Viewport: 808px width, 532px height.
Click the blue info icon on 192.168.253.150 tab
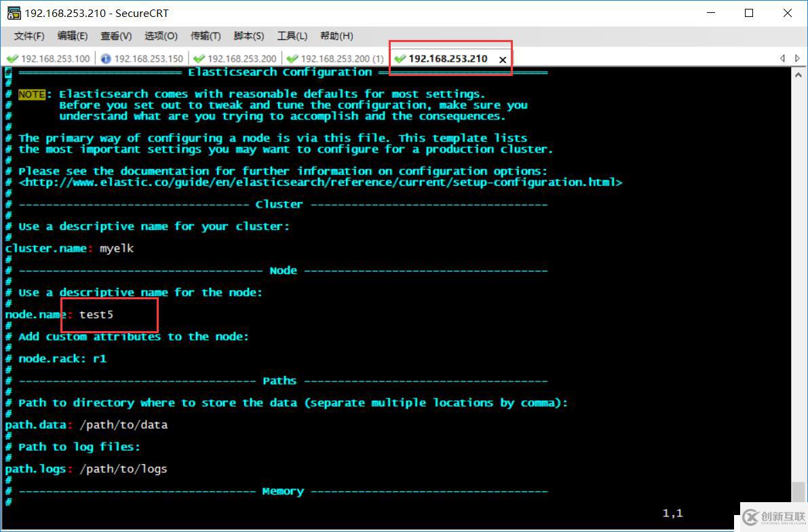coord(106,59)
